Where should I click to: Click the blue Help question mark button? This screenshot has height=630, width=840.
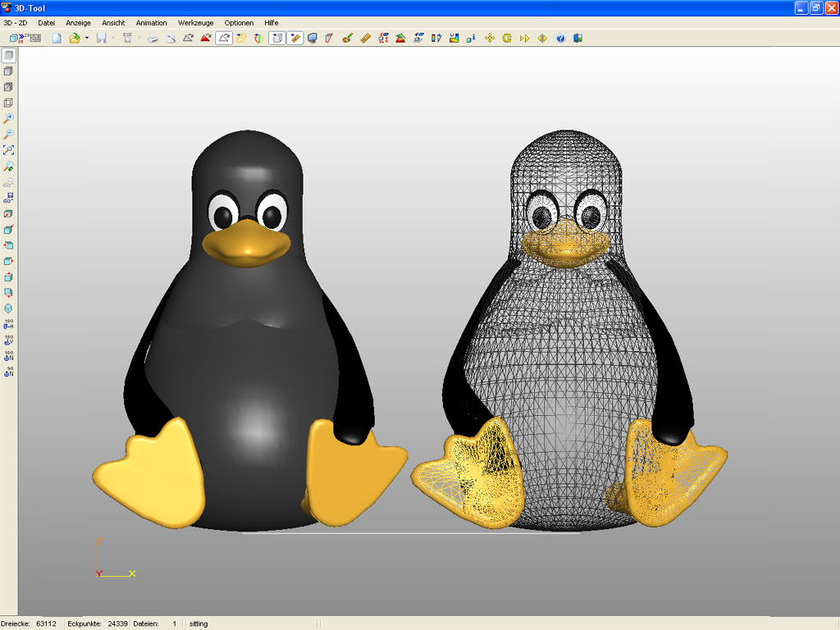[559, 38]
